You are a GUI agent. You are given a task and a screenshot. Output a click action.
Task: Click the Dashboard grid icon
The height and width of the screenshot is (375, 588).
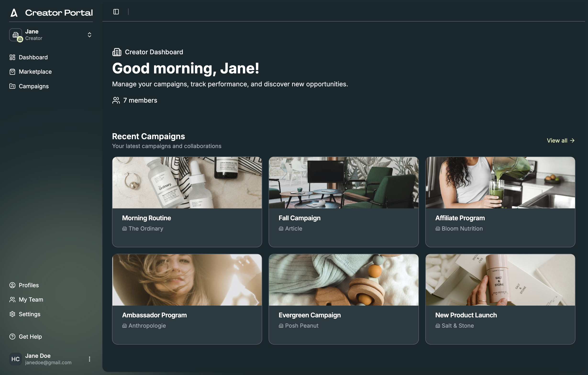click(x=12, y=57)
